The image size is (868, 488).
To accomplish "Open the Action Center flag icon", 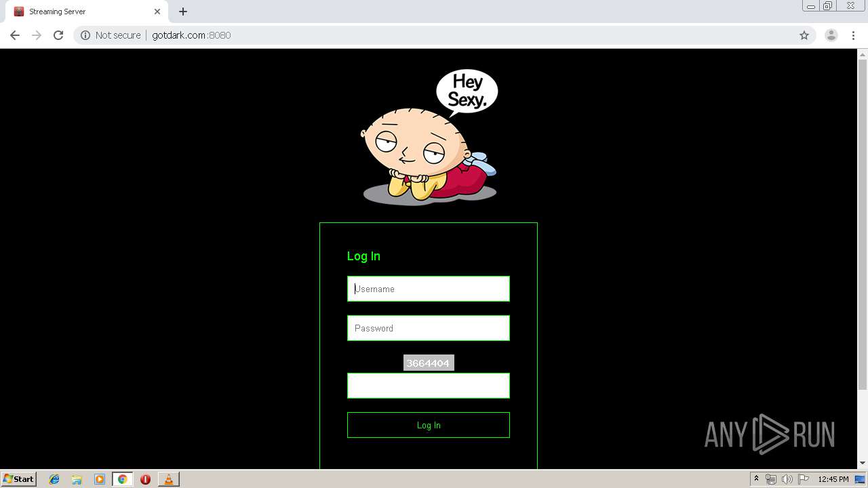I will pos(804,479).
